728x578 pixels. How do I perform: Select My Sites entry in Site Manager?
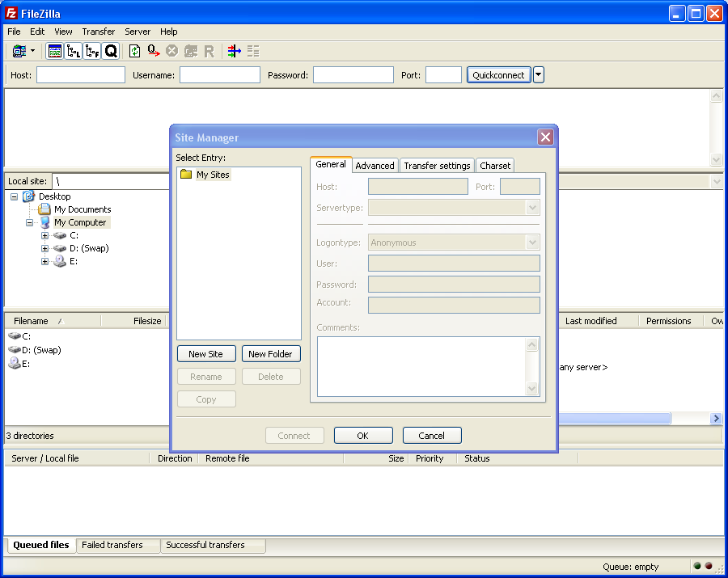213,175
